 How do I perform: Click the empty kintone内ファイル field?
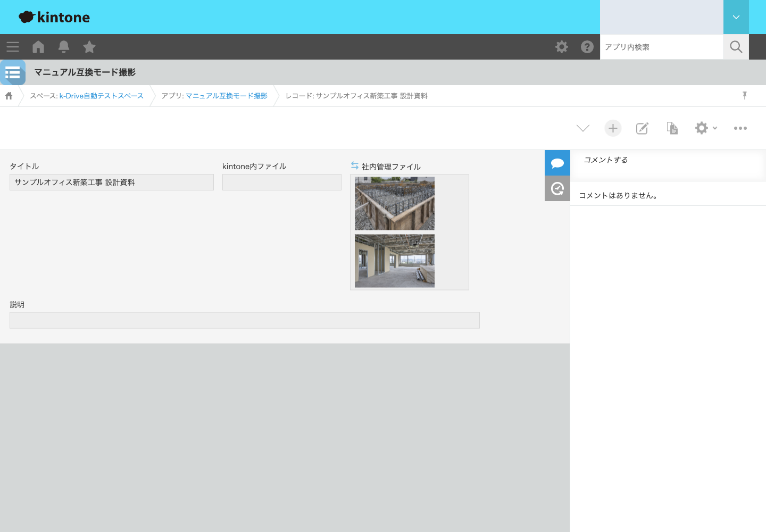coord(282,182)
